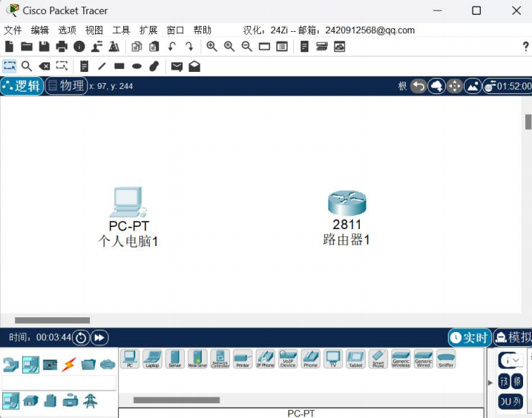
Task: Open the 视图 menu
Action: 94,30
